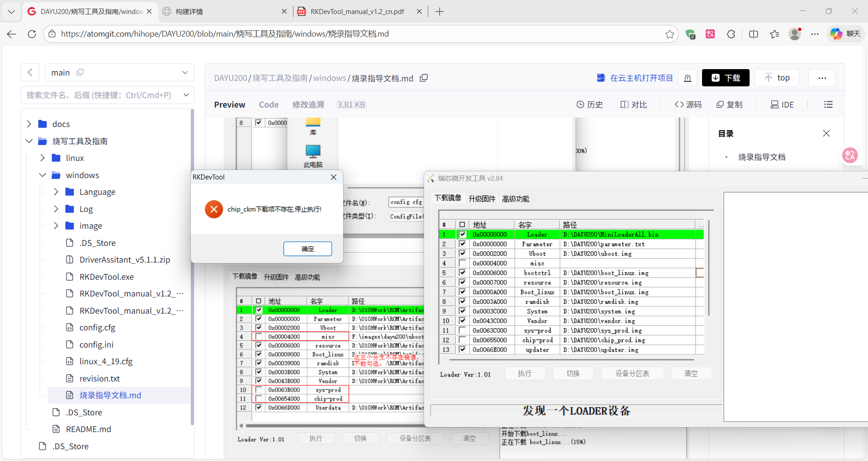Copy file path icon after 烧录指导文档.md

[424, 78]
